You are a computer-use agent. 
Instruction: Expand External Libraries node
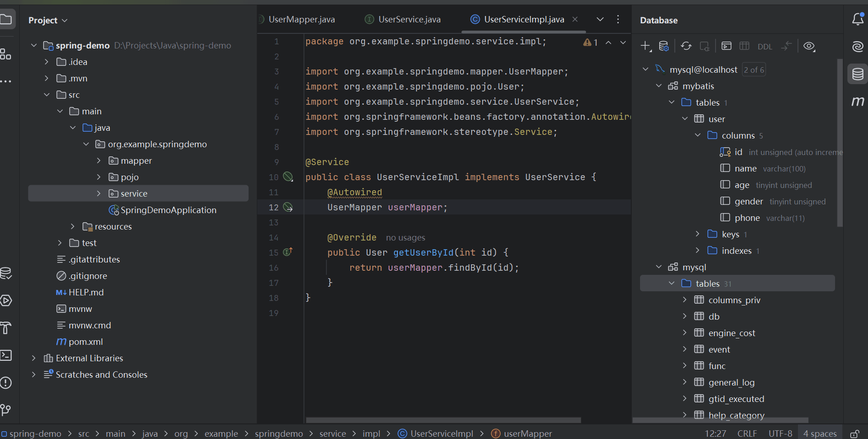point(33,358)
